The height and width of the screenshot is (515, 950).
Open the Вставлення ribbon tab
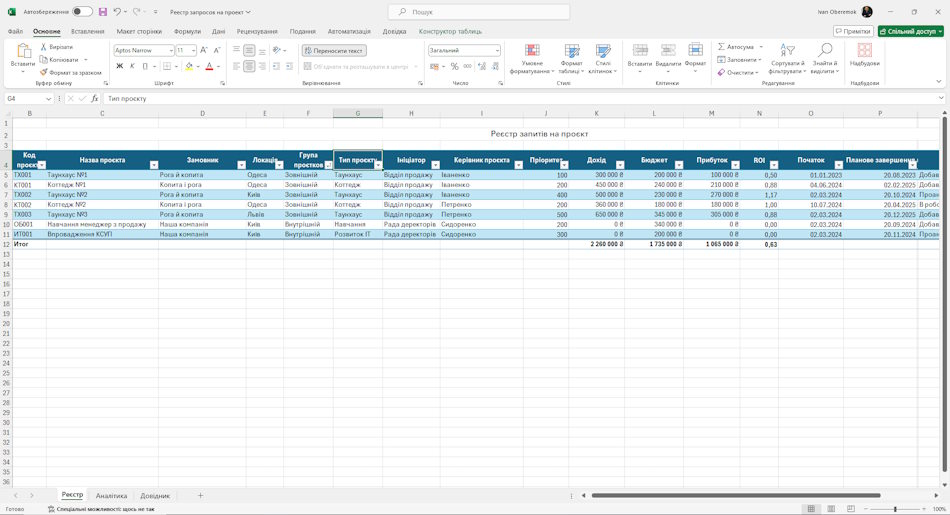[88, 32]
